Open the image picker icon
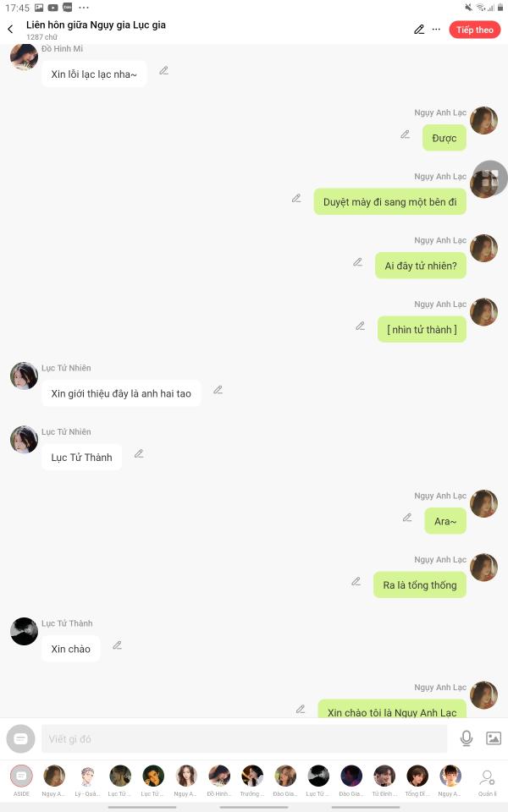The image size is (508, 812). coord(493,738)
